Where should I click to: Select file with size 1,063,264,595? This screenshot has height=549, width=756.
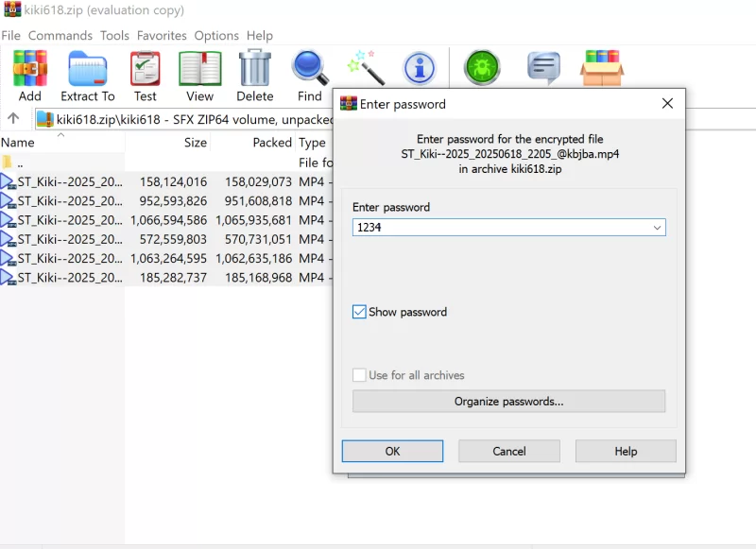click(x=166, y=259)
